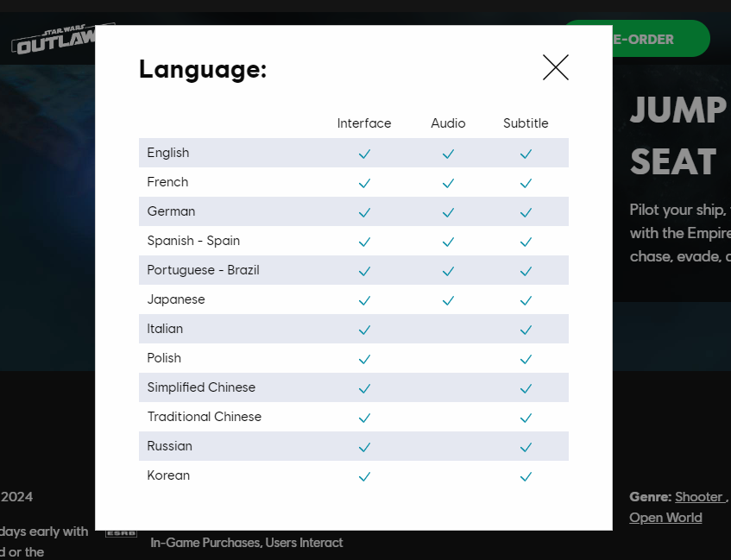731x560 pixels.
Task: Select the Interface column header
Action: click(364, 123)
